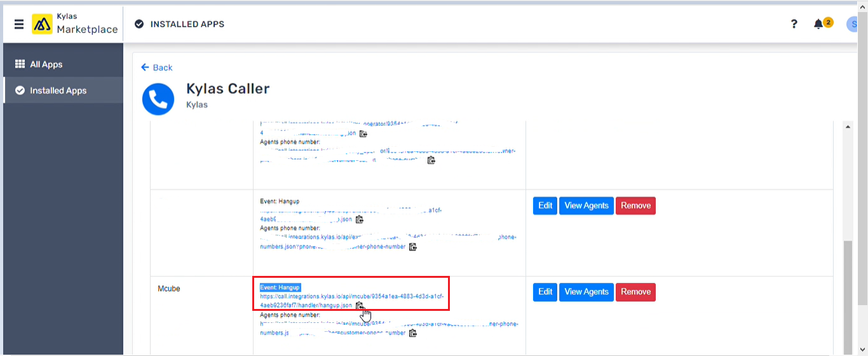
Task: Copy the Mcube agents phone number URL
Action: pyautogui.click(x=413, y=333)
